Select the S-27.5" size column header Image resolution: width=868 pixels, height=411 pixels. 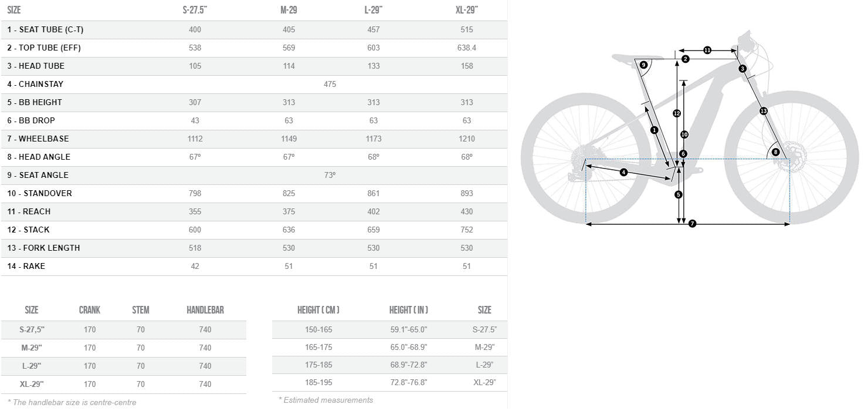(x=195, y=10)
